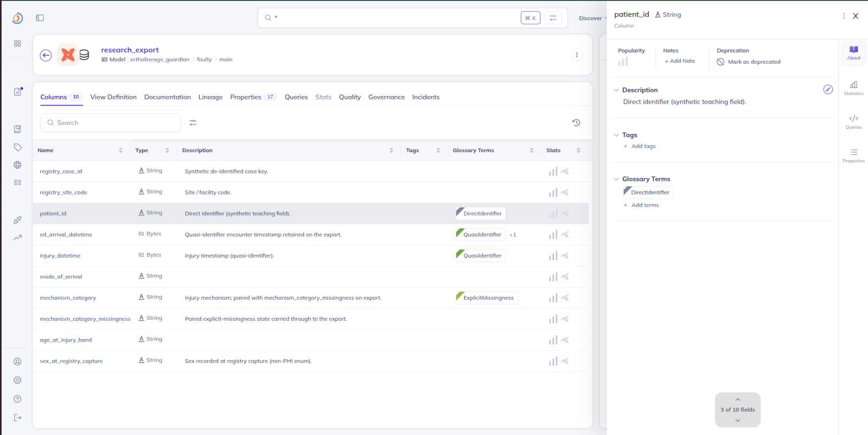Switch to the Lineage tab
The image size is (868, 435).
click(x=210, y=97)
